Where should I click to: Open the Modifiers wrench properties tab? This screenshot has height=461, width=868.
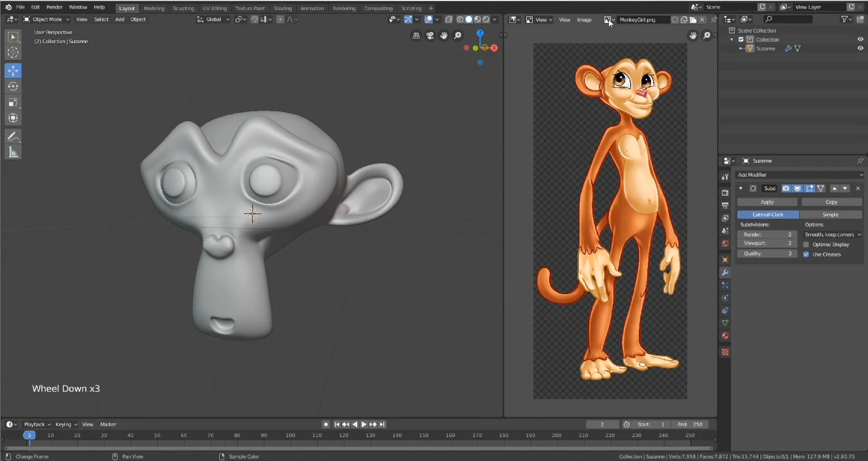tap(725, 272)
